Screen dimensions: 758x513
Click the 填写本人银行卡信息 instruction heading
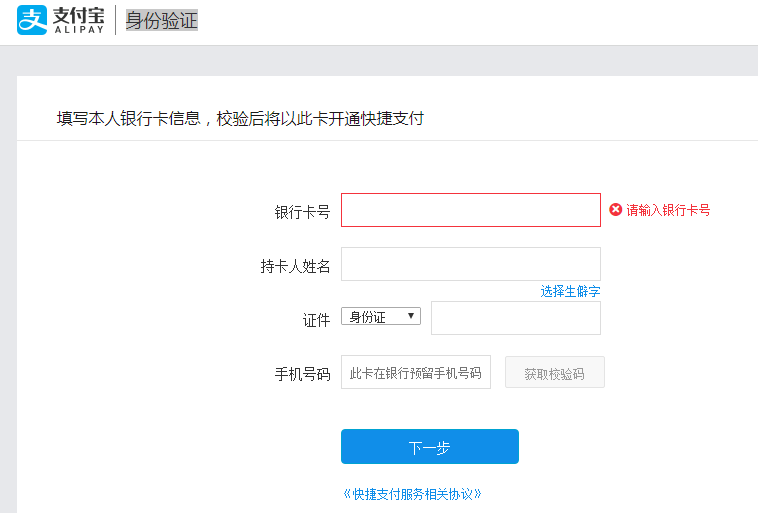pyautogui.click(x=240, y=118)
